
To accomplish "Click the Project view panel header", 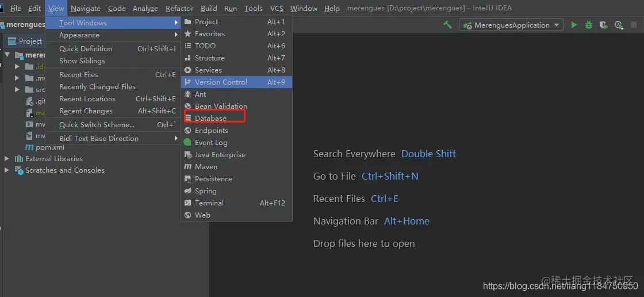I will point(25,41).
